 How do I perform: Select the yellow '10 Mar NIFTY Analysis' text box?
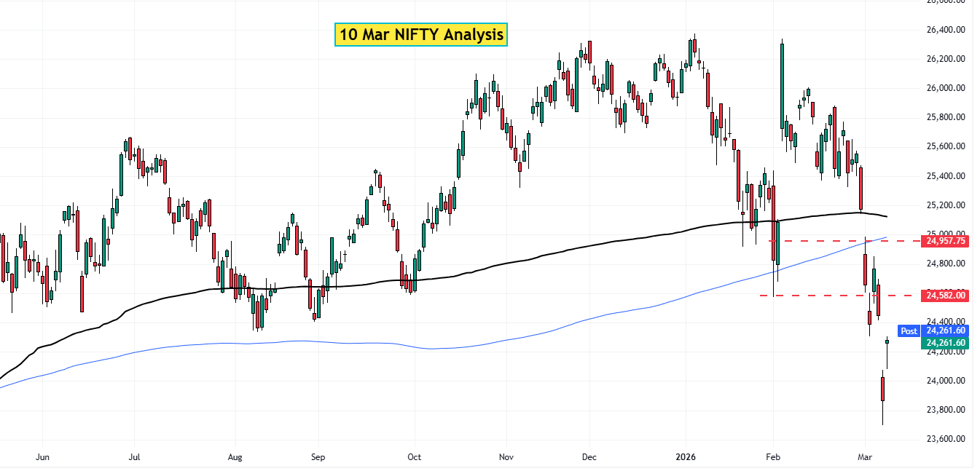(x=421, y=34)
